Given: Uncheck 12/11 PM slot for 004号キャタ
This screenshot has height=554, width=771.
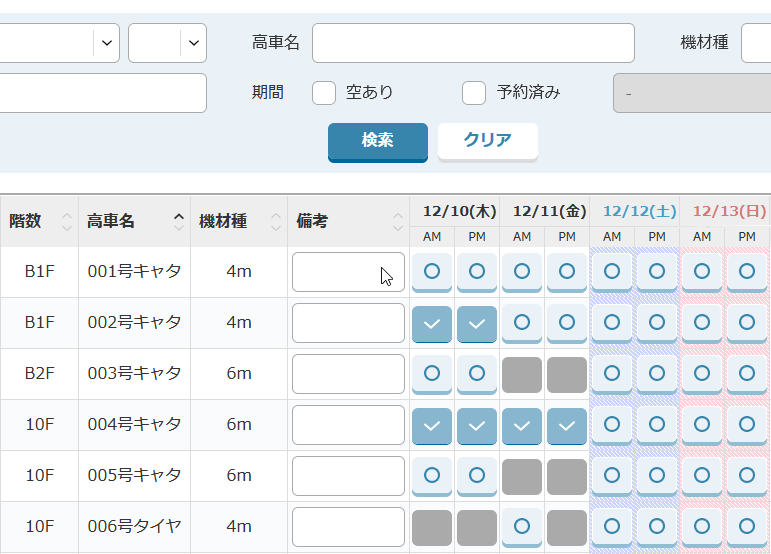Looking at the screenshot, I should pos(567,425).
